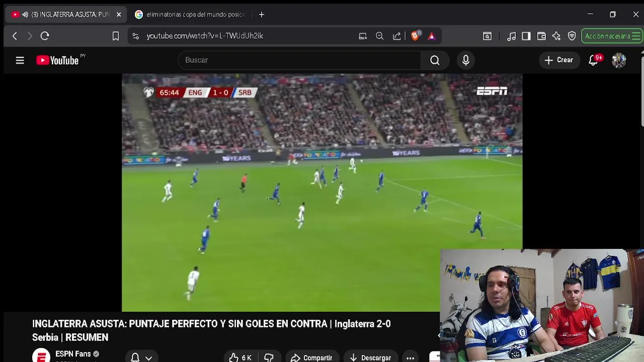This screenshot has height=362, width=644.
Task: Click the YouTube search magnifier button
Action: pyautogui.click(x=435, y=60)
